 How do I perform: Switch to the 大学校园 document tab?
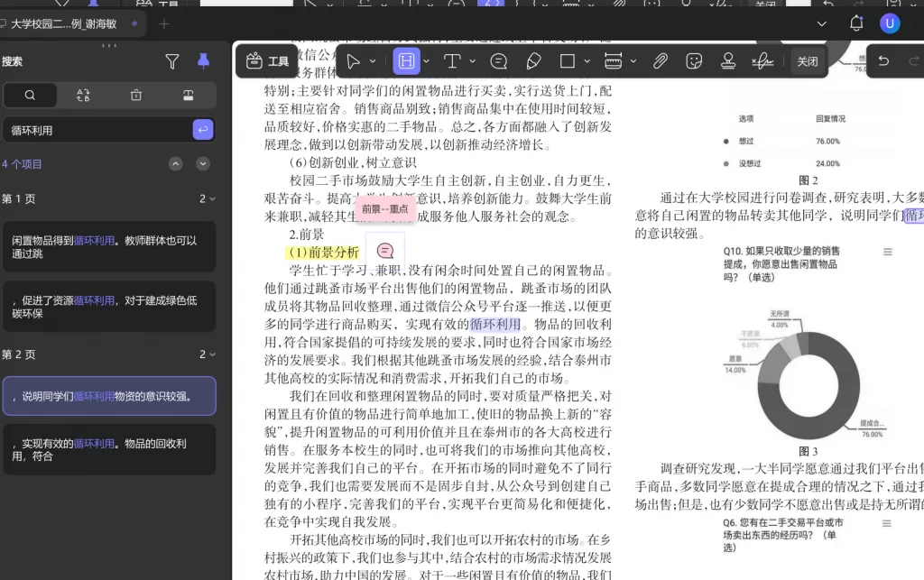tap(63, 23)
